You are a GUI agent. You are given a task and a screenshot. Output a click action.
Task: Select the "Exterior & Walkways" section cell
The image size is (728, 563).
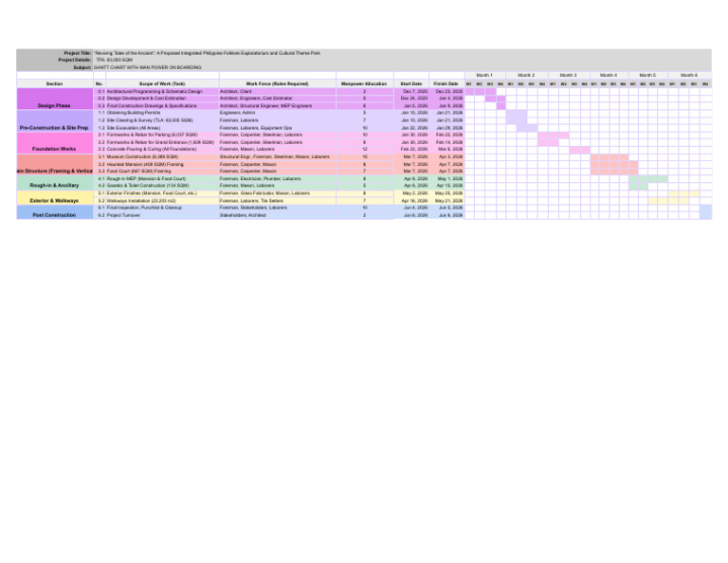coord(55,197)
